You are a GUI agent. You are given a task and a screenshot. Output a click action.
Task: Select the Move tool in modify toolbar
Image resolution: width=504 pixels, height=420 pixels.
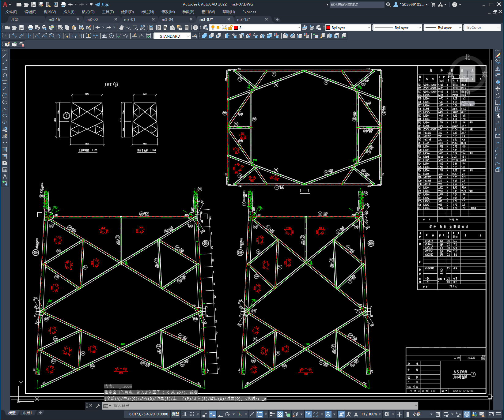[498, 89]
